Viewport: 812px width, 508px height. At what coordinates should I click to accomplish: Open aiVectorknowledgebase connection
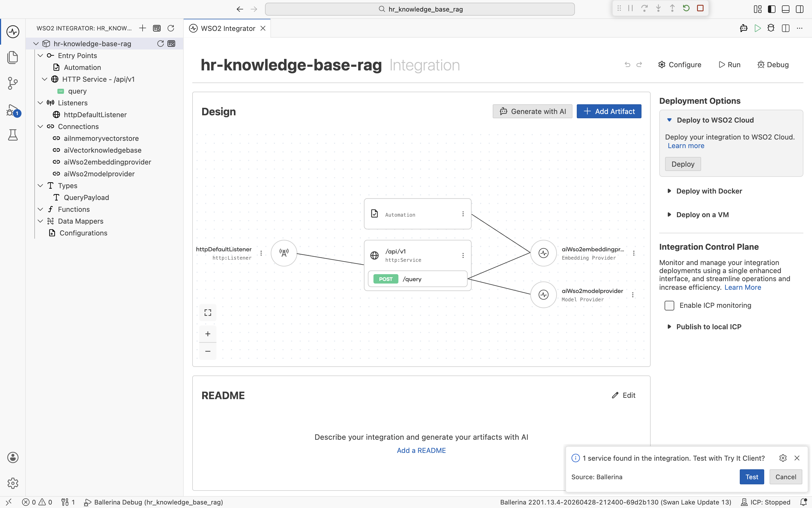(x=103, y=150)
